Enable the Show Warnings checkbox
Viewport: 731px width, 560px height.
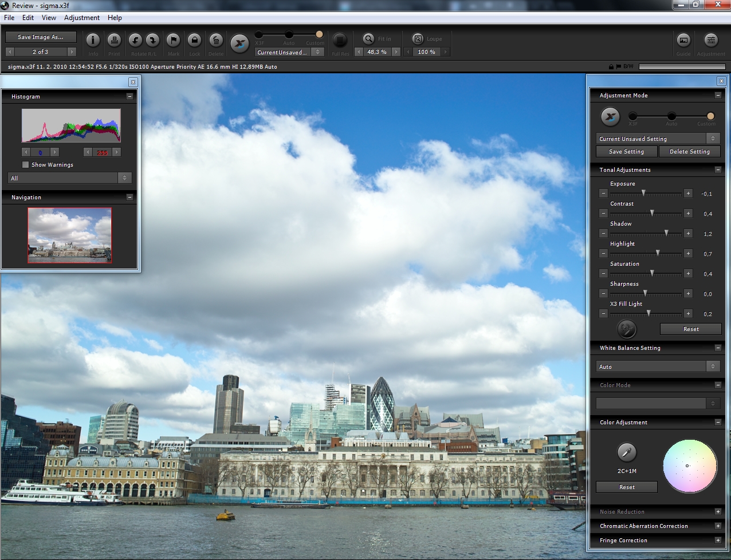point(25,165)
